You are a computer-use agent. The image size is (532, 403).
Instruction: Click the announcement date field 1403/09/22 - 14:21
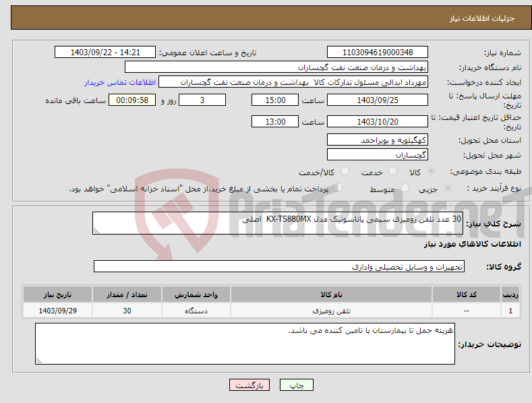(x=105, y=53)
